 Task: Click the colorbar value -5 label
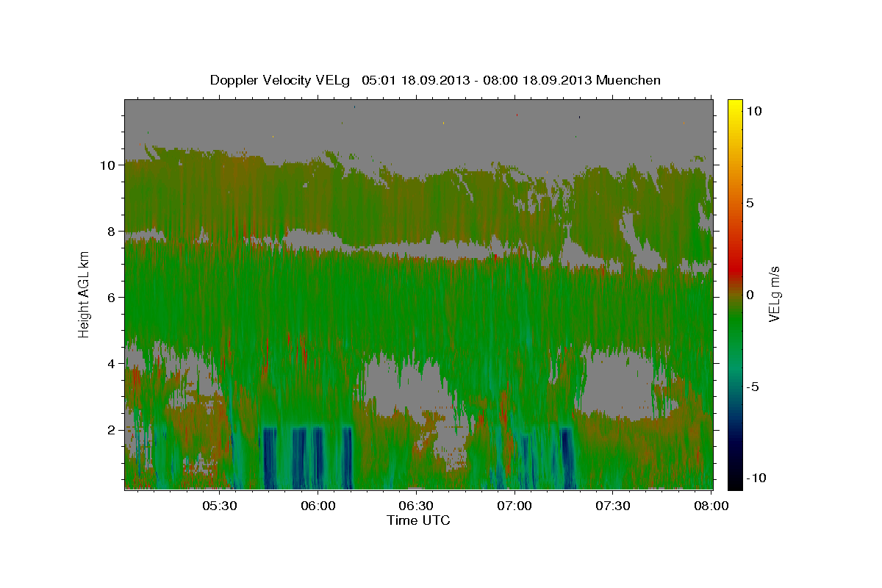pos(753,387)
